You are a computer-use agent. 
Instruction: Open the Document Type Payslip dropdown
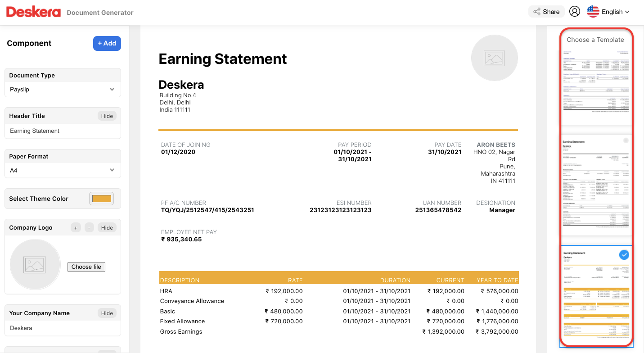click(x=63, y=90)
